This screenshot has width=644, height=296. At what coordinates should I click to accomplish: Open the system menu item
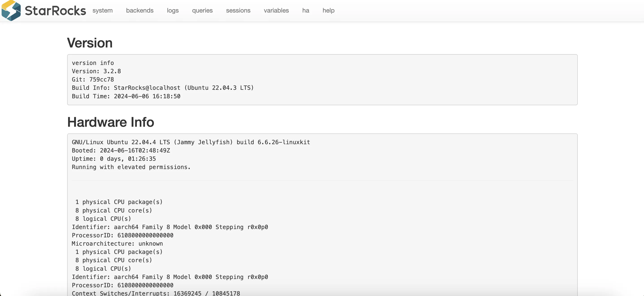[103, 11]
